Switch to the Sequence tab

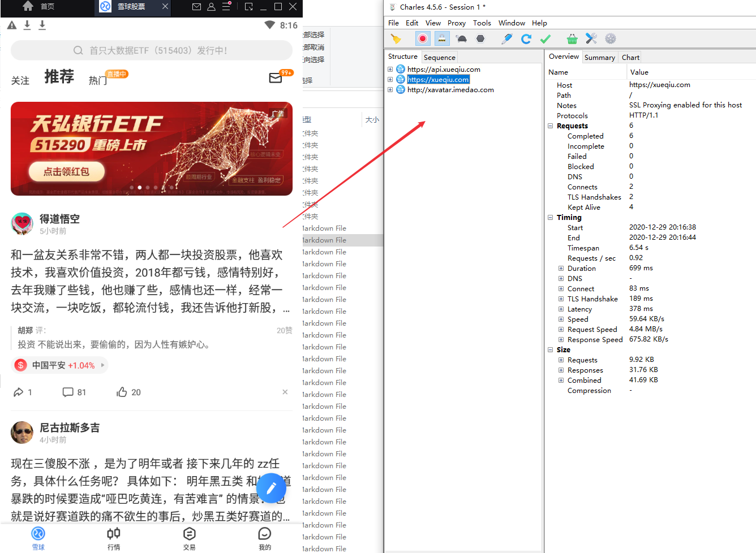[440, 57]
